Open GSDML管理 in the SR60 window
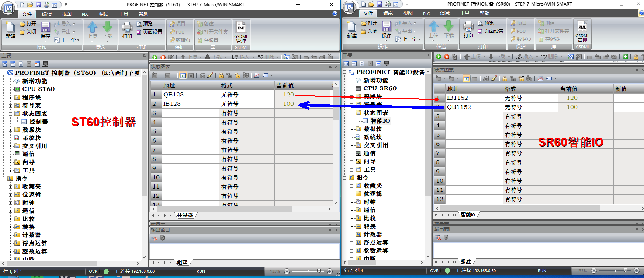 tap(582, 32)
